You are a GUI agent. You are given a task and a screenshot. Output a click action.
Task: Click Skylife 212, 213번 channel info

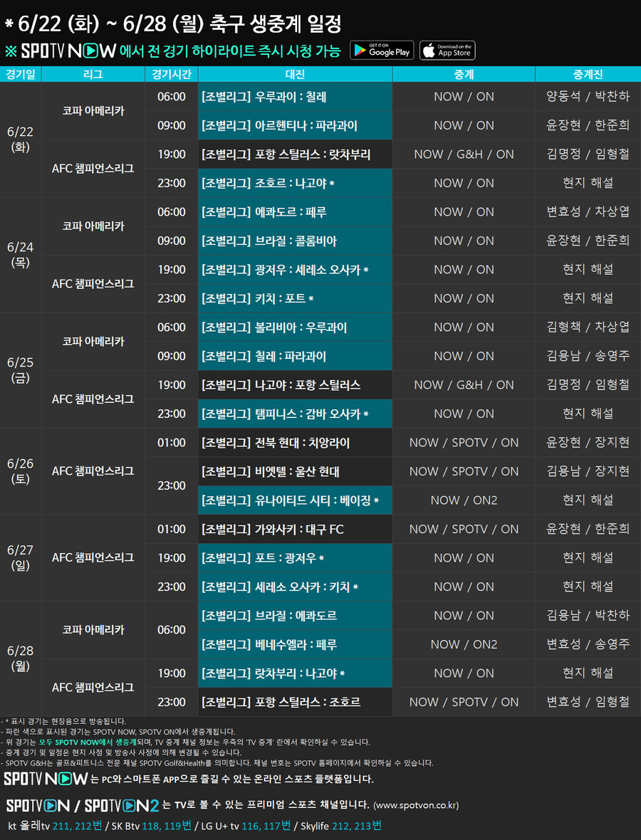coord(341,826)
